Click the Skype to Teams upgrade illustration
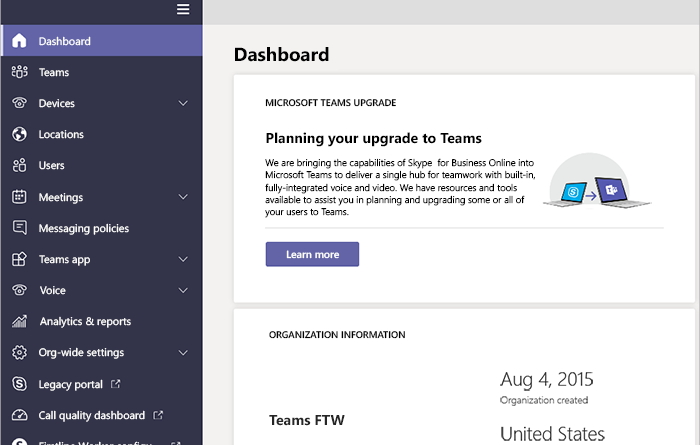 tap(601, 185)
